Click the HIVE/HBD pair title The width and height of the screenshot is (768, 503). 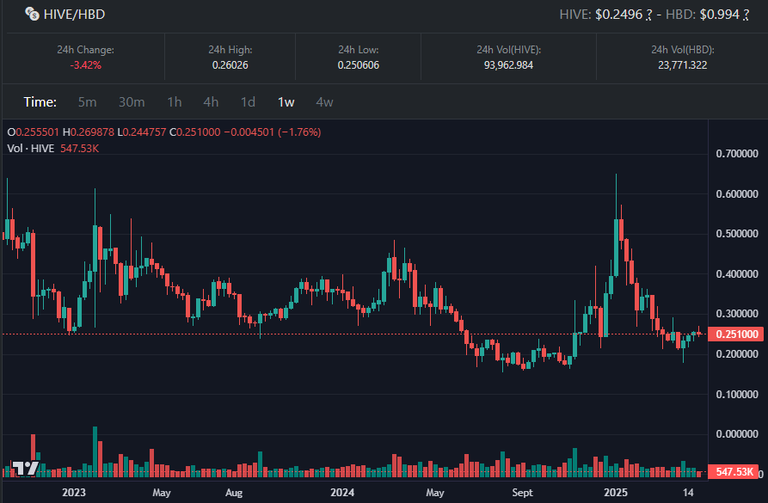(x=74, y=14)
